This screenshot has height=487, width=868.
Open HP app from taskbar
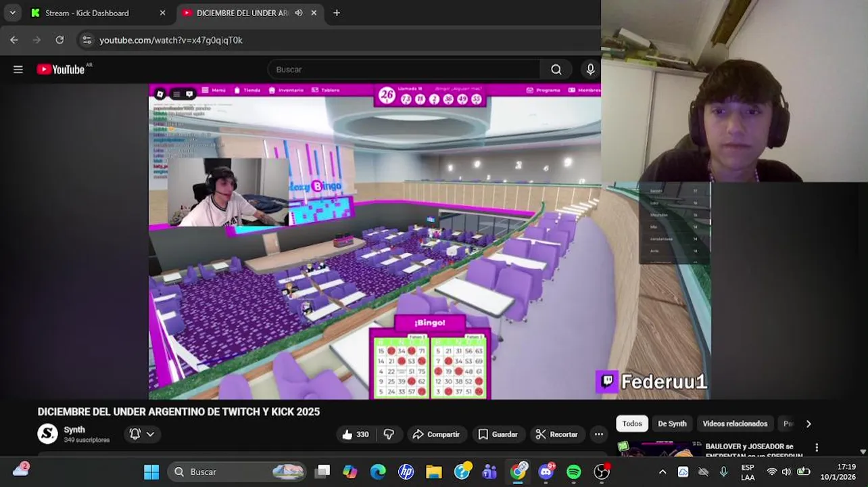406,471
